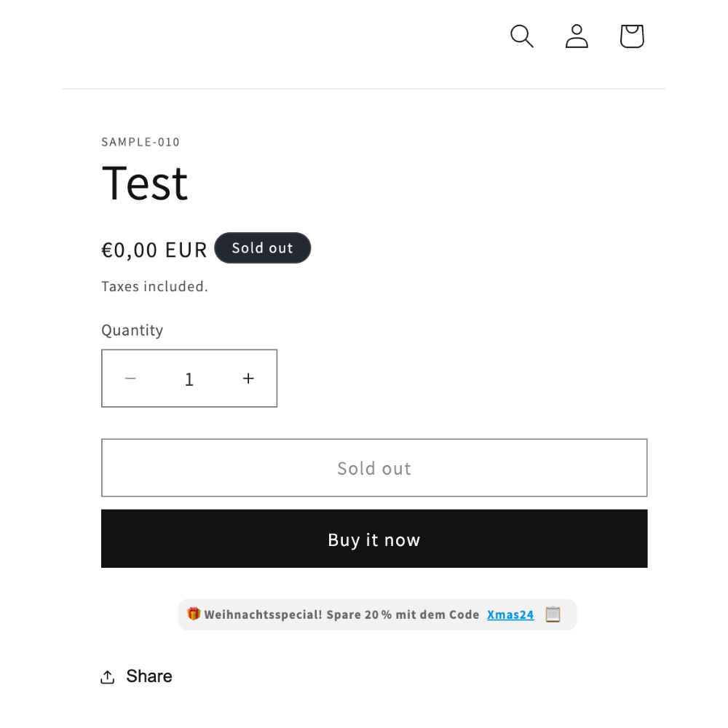728x728 pixels.
Task: Click the disabled Sold out button
Action: [x=374, y=467]
